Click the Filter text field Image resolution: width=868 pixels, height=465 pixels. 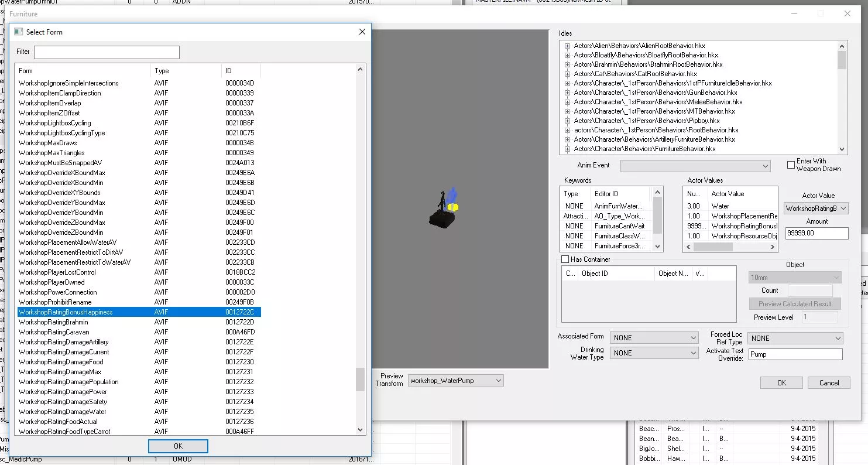tap(107, 52)
